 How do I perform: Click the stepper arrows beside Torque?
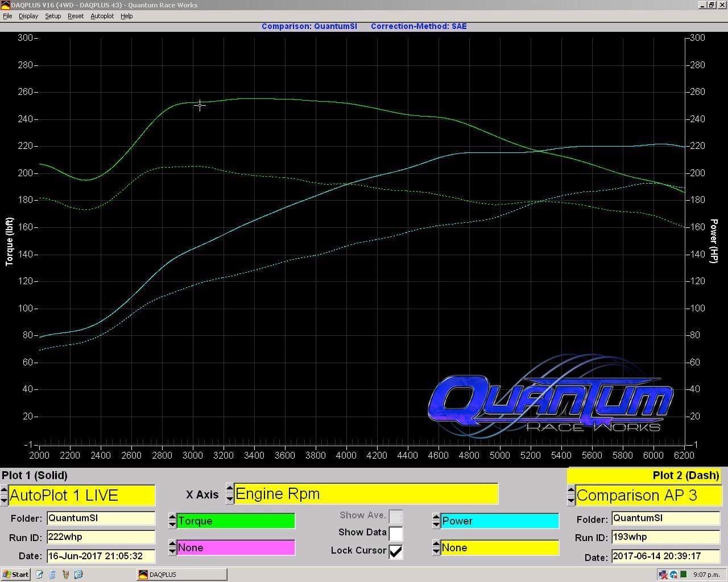pyautogui.click(x=172, y=521)
